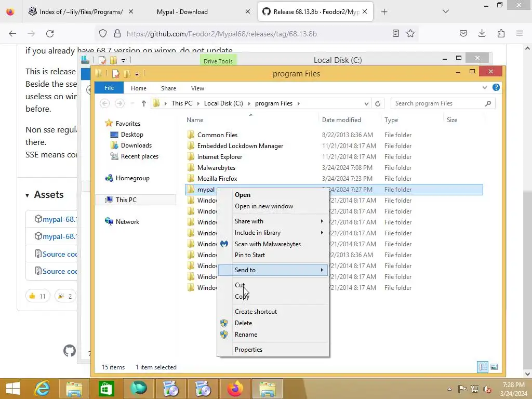The height and width of the screenshot is (399, 532).
Task: Open Internet Explorer from taskbar
Action: (x=43, y=389)
